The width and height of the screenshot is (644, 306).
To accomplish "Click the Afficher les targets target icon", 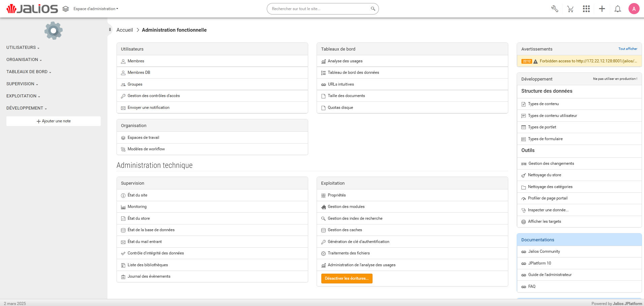I will [x=523, y=222].
